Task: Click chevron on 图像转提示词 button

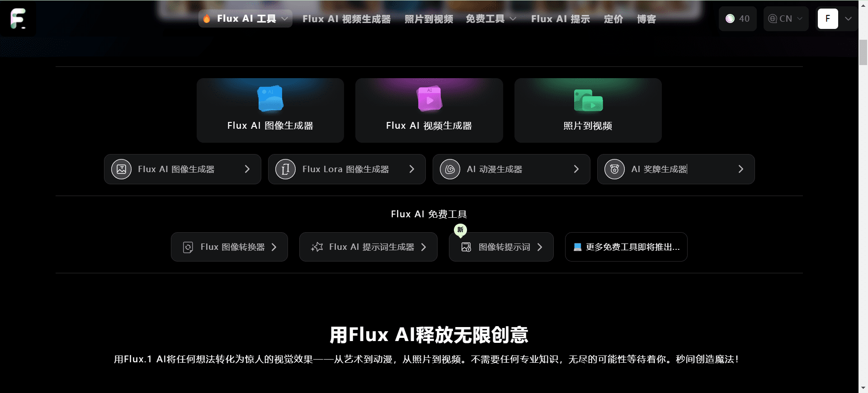Action: click(x=540, y=247)
